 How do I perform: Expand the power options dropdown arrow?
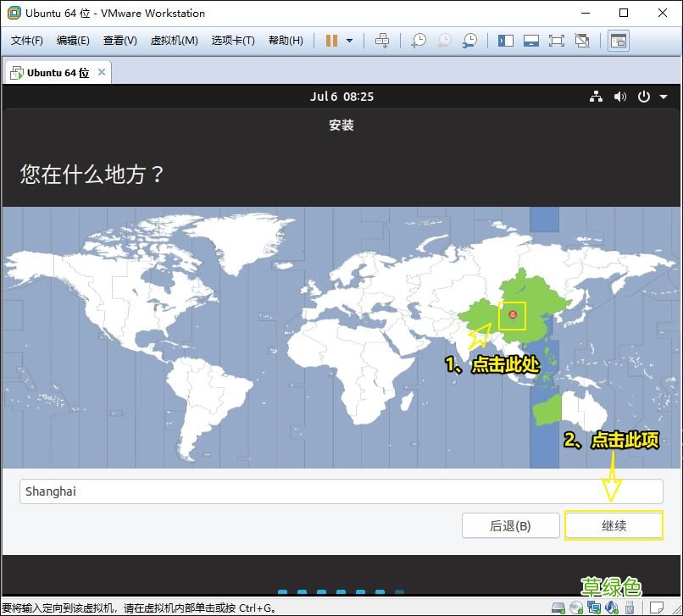[x=349, y=41]
